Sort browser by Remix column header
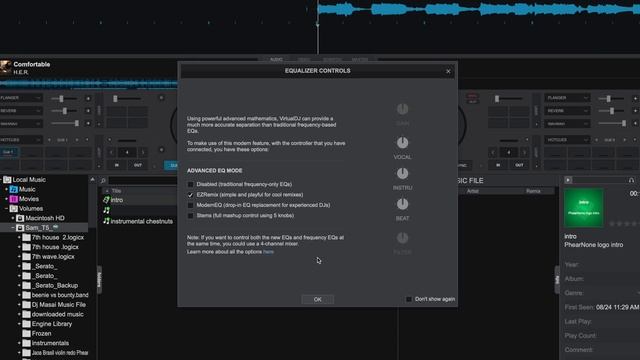640x360 pixels. tap(533, 191)
